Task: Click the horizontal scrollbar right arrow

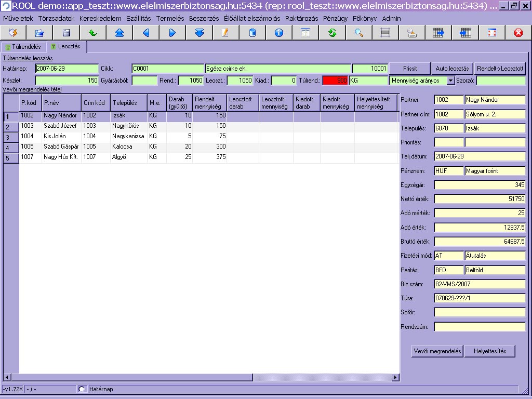Action: click(396, 377)
